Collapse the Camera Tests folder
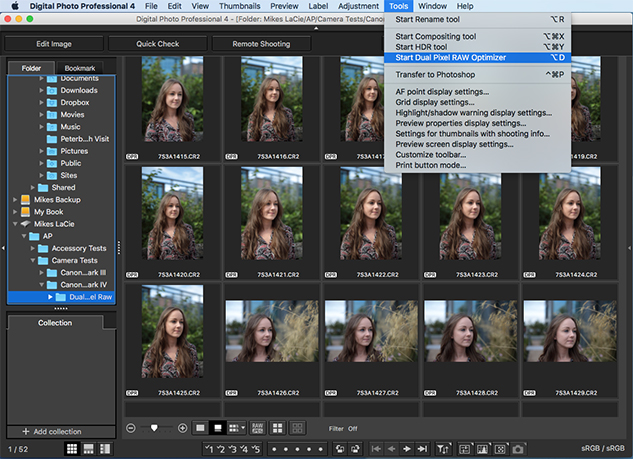The image size is (633, 459). point(33,260)
